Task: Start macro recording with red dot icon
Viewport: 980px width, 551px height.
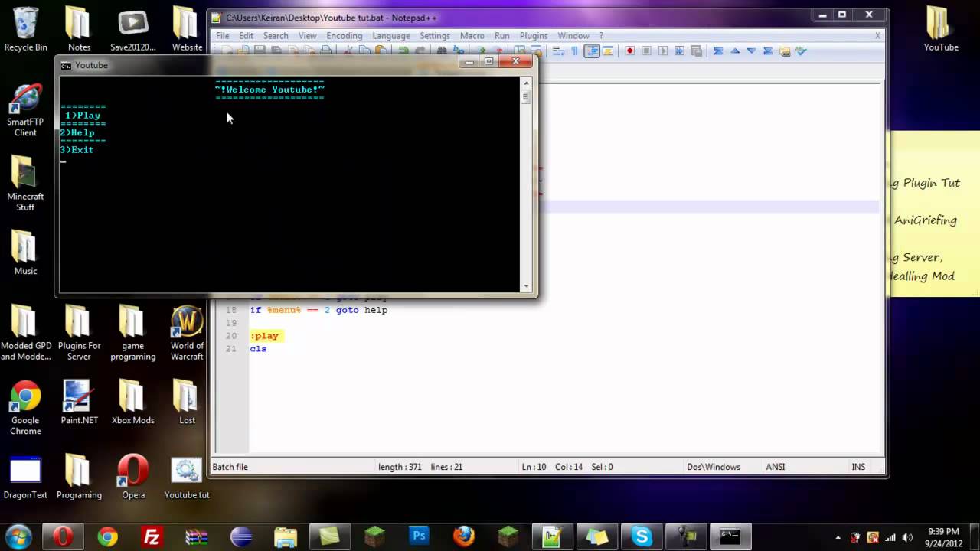Action: click(x=630, y=51)
